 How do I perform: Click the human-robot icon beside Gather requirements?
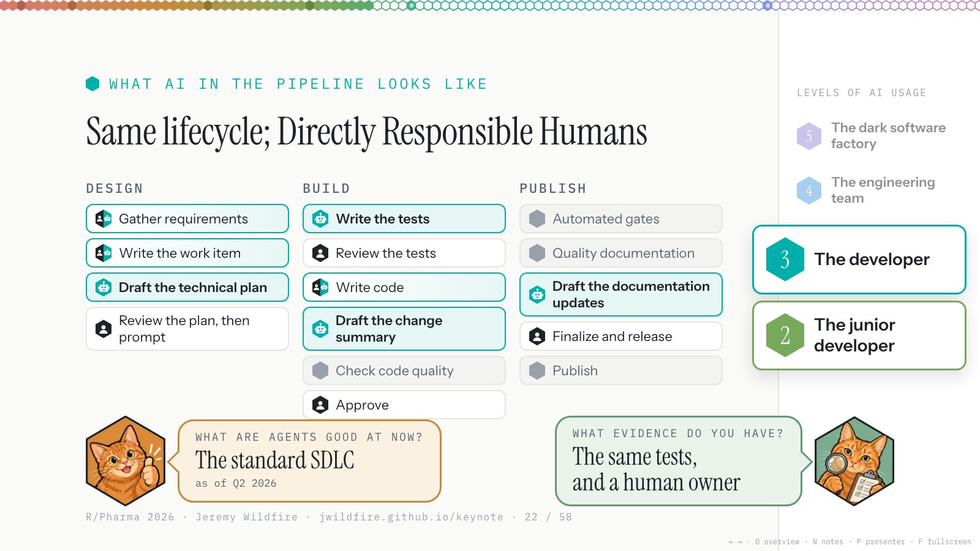point(104,219)
